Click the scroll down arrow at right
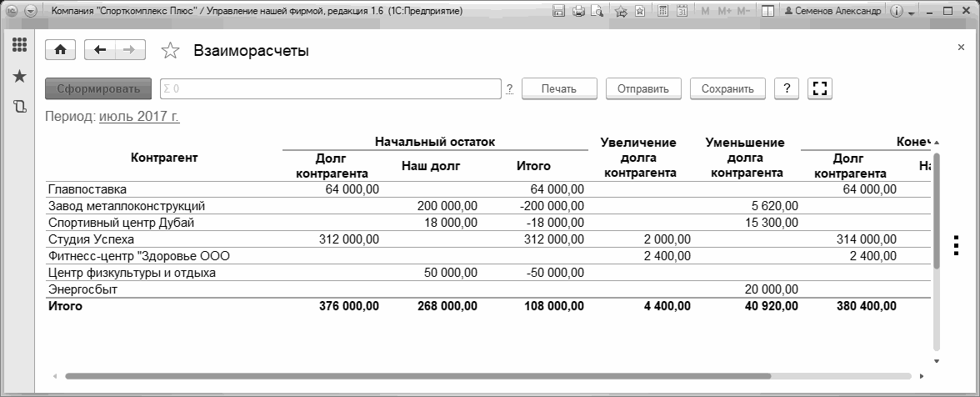980x397 pixels. tap(937, 361)
